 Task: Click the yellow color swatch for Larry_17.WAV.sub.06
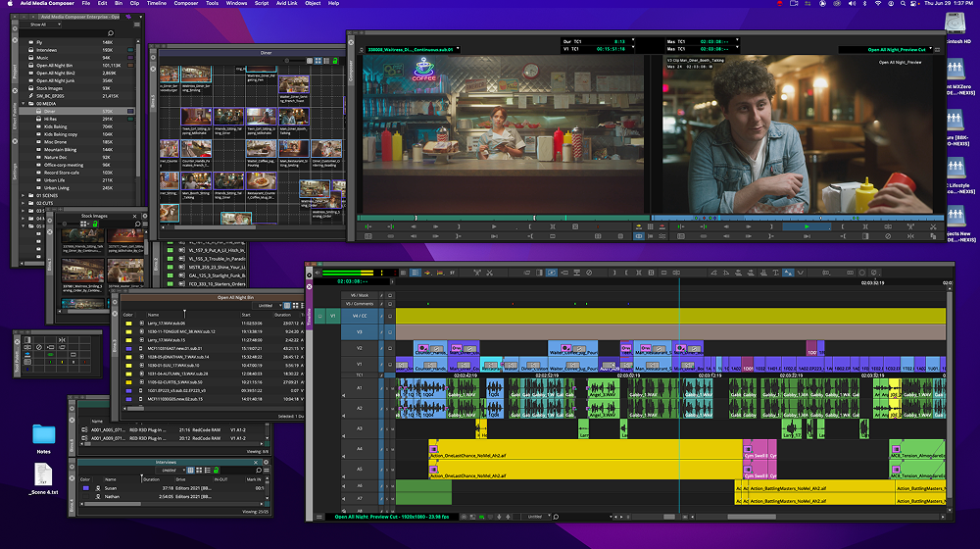coord(128,324)
